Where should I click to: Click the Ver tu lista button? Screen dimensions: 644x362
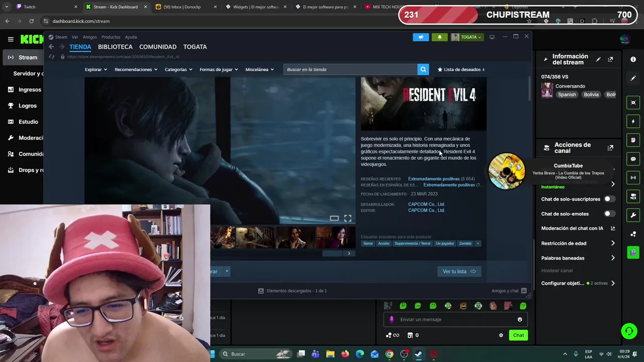(459, 271)
